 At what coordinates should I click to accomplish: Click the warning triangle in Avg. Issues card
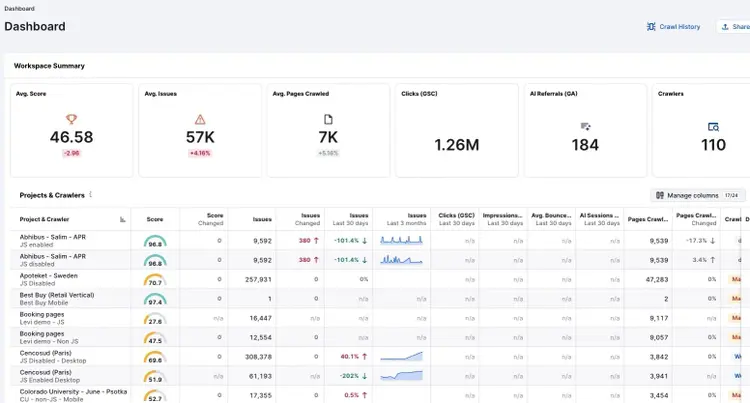point(200,119)
